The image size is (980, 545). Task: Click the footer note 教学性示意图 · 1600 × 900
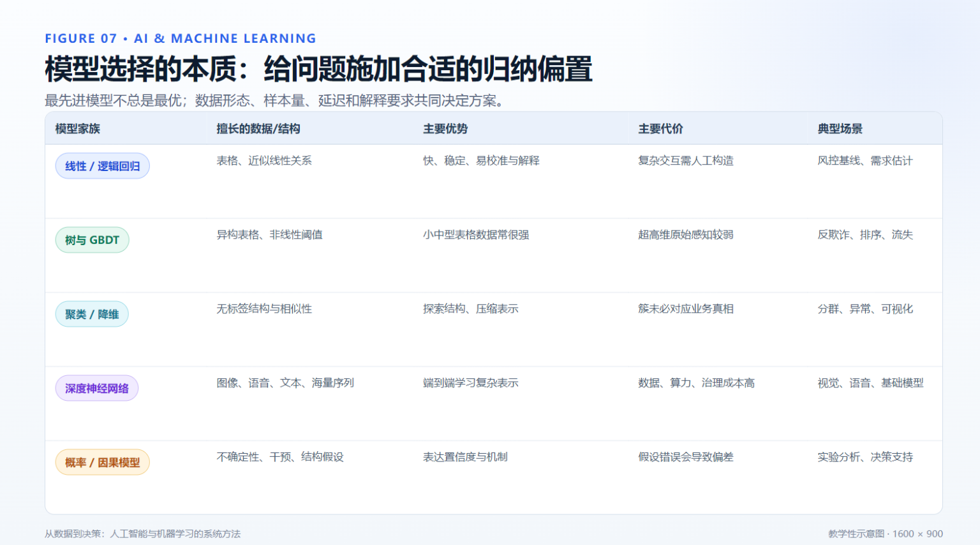tap(886, 534)
